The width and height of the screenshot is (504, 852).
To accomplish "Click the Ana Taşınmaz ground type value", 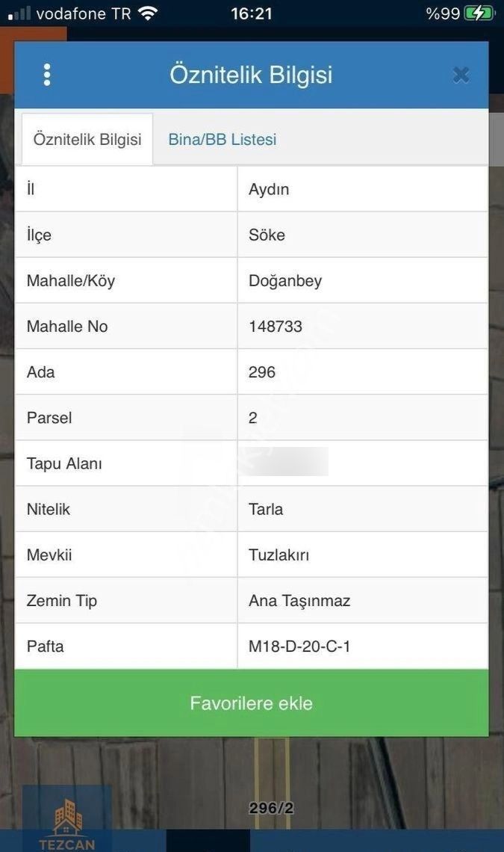I will 299,601.
